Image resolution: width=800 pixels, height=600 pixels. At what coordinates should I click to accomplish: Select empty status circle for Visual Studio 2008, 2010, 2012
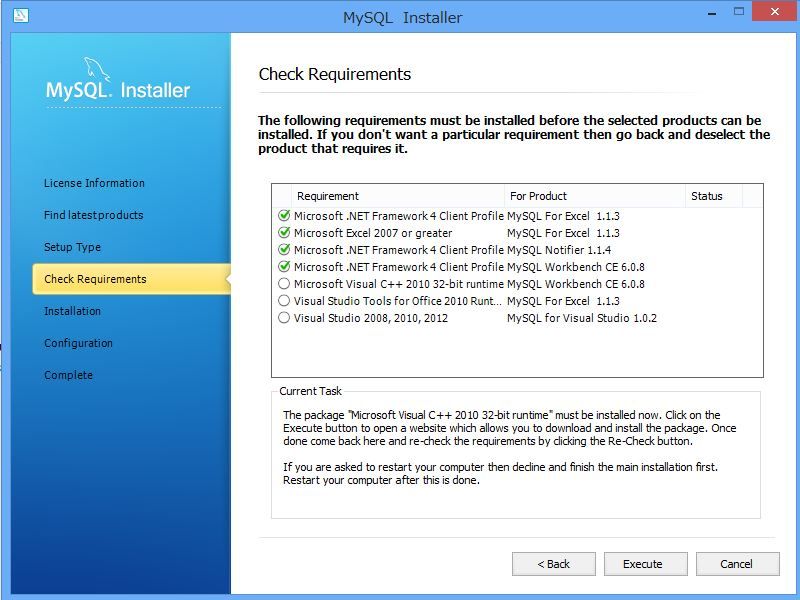(284, 317)
